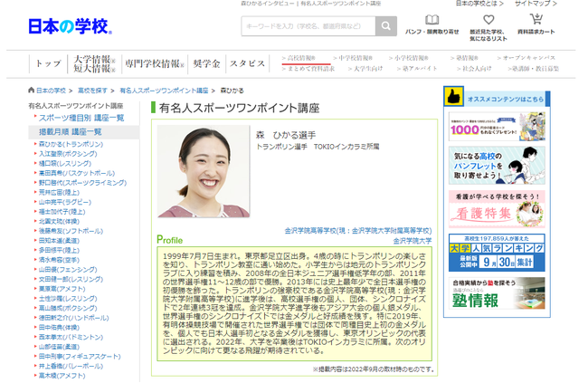The height and width of the screenshot is (383, 588).
Task: Open the 専門学校情報 tab
Action: 155,63
